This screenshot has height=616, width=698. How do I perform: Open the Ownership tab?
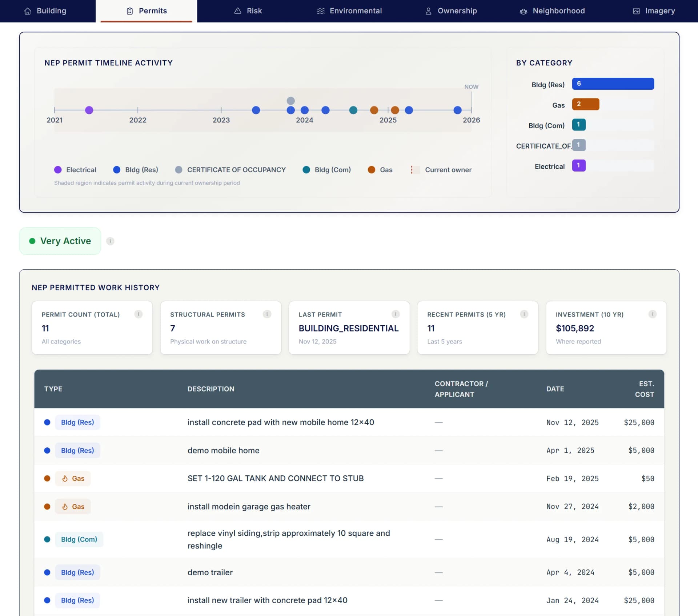click(x=451, y=11)
